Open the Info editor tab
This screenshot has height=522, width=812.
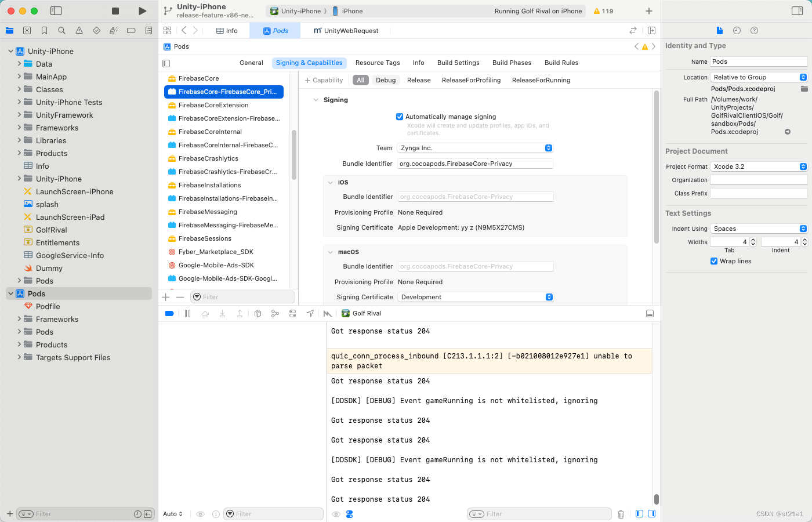click(x=227, y=31)
